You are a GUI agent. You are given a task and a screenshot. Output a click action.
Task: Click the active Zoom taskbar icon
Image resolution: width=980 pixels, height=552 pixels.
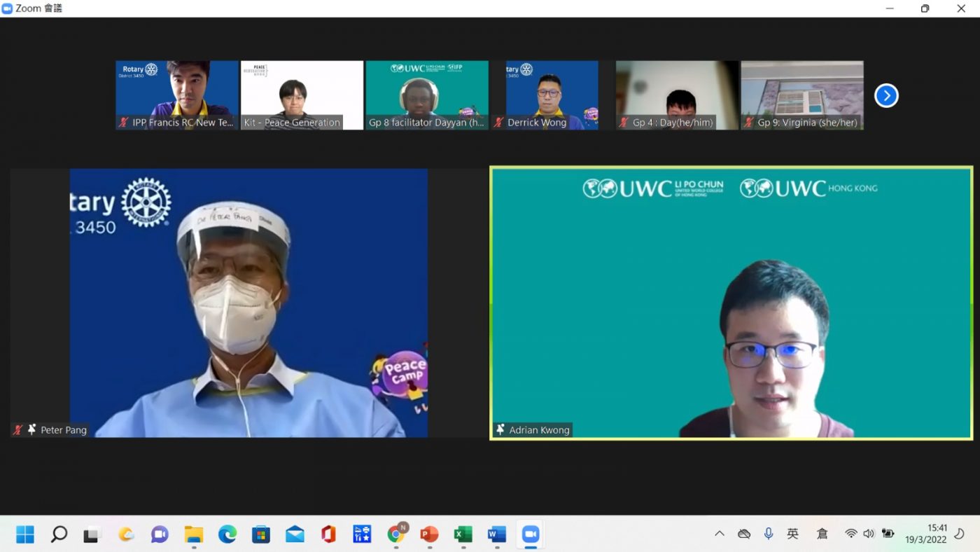[x=531, y=534]
